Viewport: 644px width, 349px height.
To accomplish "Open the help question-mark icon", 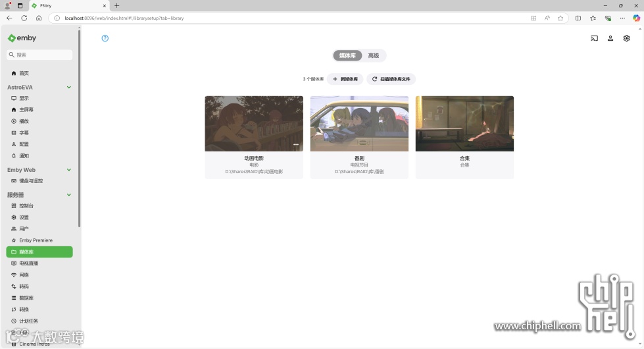I will click(x=105, y=38).
